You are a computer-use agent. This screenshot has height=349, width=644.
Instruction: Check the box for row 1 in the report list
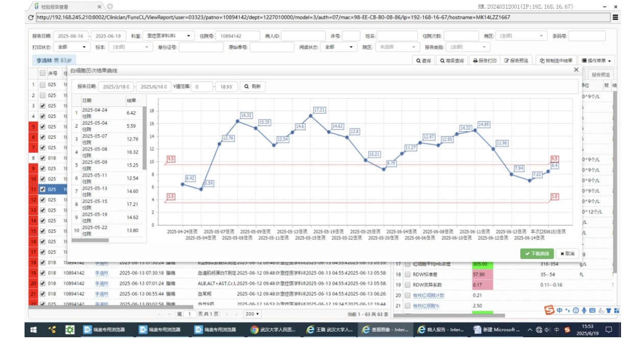tap(43, 85)
